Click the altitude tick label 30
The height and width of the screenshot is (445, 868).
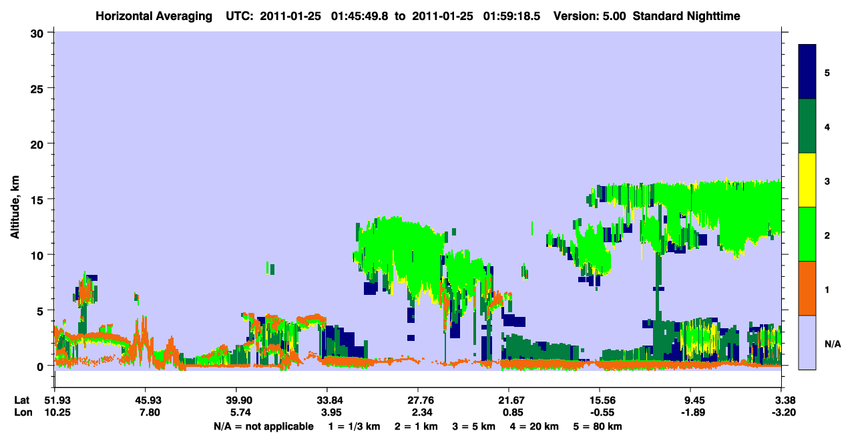pos(37,33)
